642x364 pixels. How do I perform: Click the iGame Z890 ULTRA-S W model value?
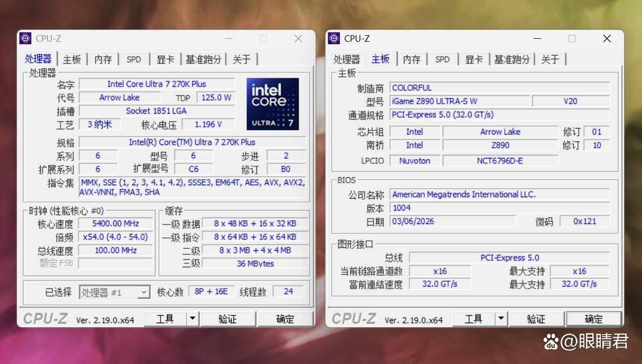[x=460, y=101]
